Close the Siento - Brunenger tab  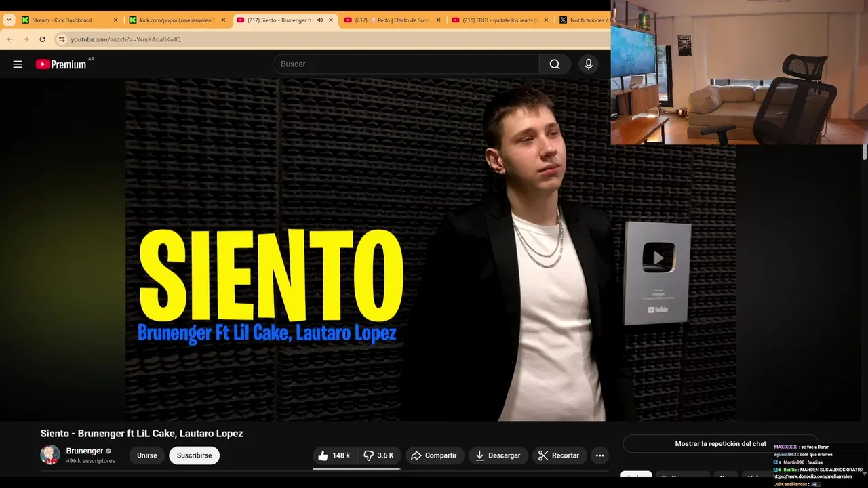tap(331, 20)
